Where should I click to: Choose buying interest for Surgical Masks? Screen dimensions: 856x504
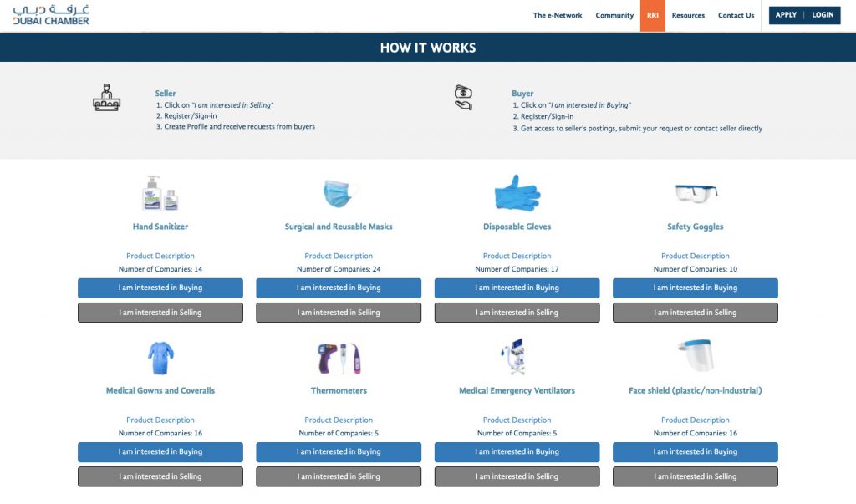point(339,288)
